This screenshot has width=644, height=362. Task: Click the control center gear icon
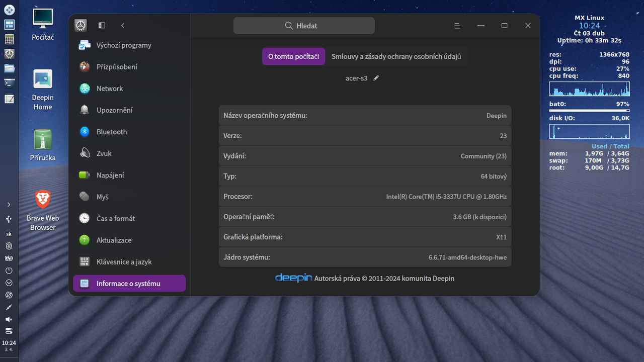point(80,25)
